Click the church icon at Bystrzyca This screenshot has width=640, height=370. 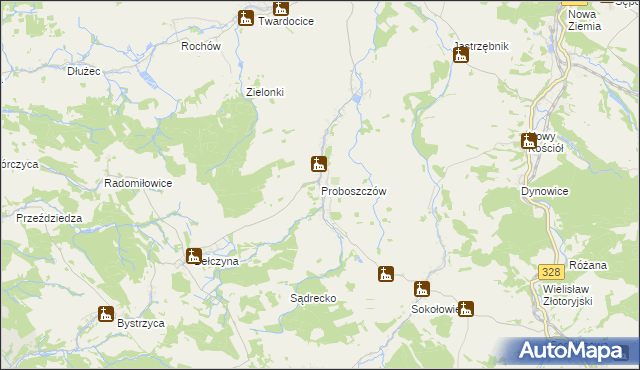[106, 314]
